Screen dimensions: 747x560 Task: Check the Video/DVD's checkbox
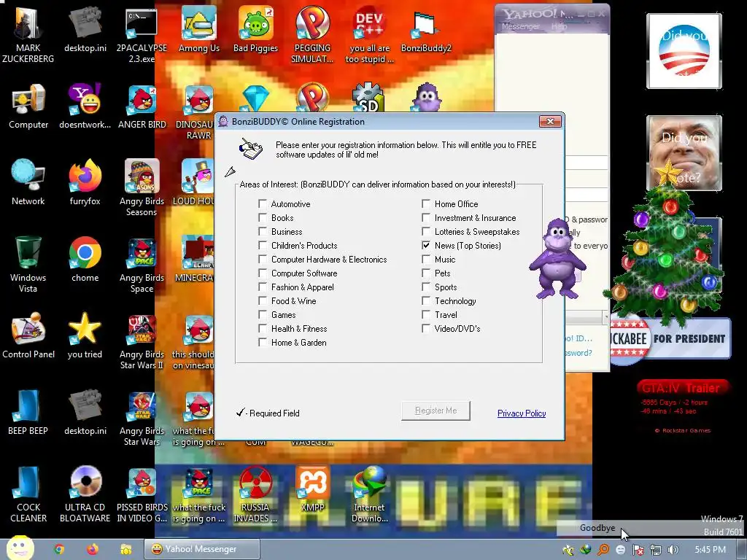(x=426, y=329)
